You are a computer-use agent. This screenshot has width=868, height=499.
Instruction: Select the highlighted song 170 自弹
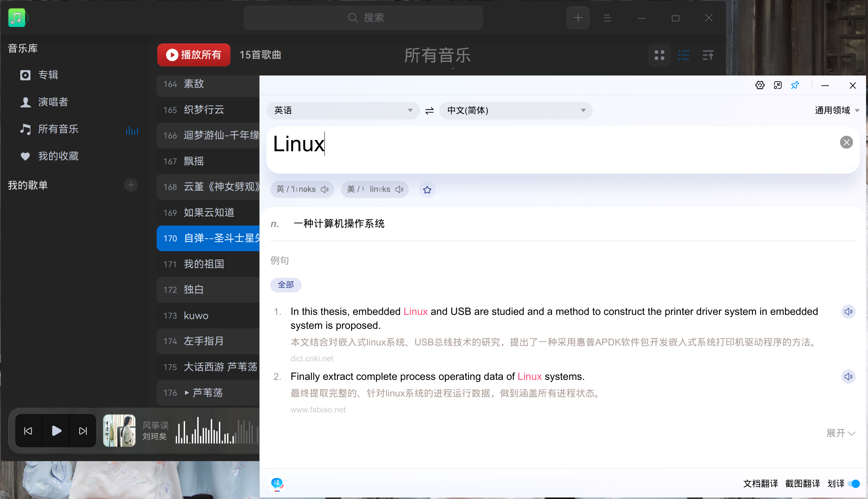[x=208, y=238]
